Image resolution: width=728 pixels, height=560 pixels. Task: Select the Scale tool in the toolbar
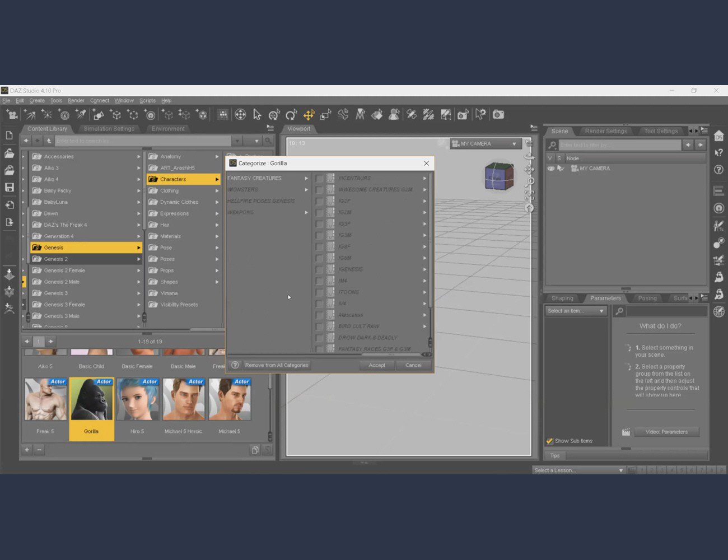(x=325, y=115)
